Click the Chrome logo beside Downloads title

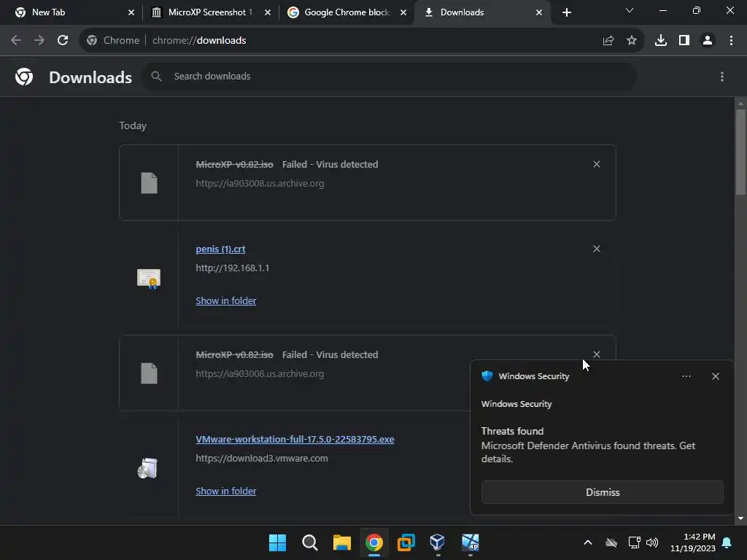tap(24, 77)
